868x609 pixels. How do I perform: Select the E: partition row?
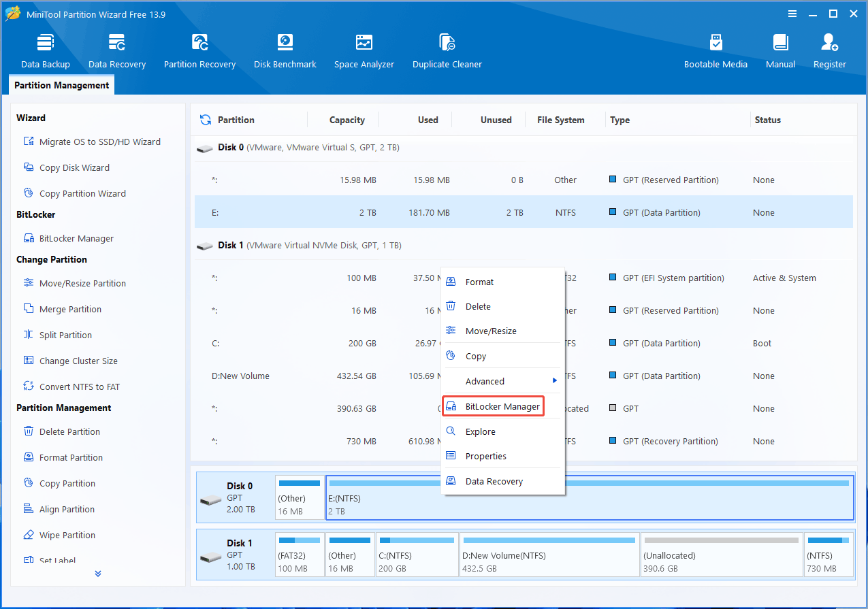pos(524,212)
